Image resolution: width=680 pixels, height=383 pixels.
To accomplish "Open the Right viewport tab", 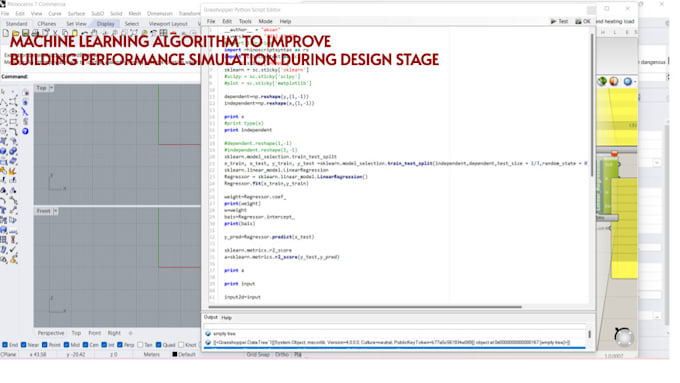I will (x=114, y=333).
